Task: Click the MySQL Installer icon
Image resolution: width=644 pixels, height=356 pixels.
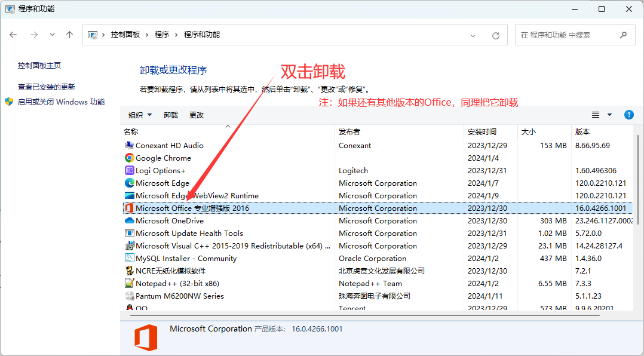Action: [130, 258]
